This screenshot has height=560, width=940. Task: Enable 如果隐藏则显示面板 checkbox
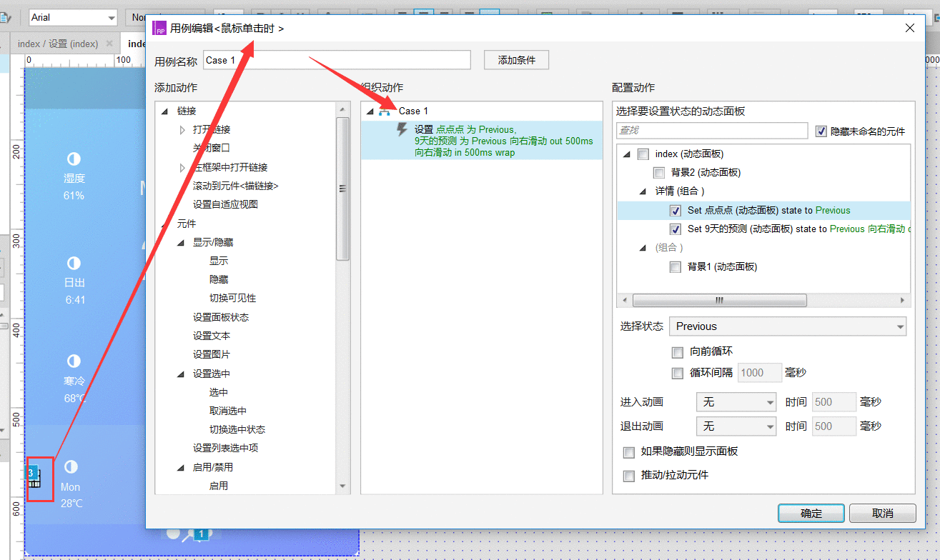(629, 452)
